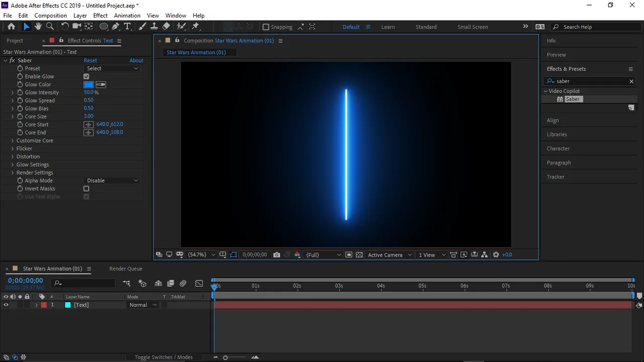
Task: Select the Puppet Pin tool
Action: pyautogui.click(x=196, y=27)
